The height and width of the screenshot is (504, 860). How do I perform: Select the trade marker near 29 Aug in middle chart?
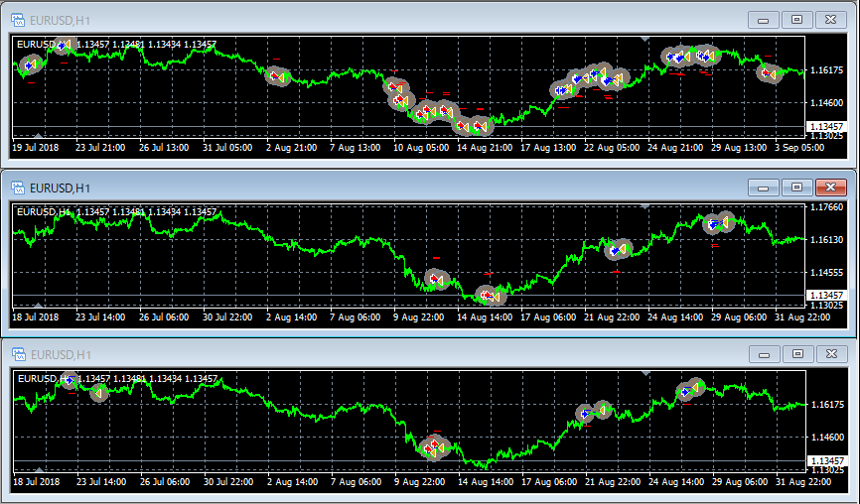point(719,223)
